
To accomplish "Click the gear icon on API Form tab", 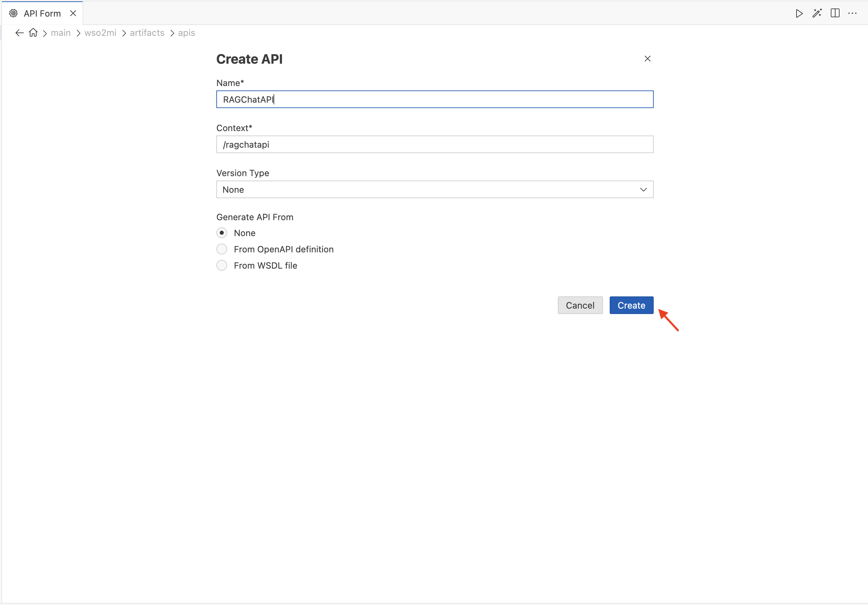I will coord(13,13).
